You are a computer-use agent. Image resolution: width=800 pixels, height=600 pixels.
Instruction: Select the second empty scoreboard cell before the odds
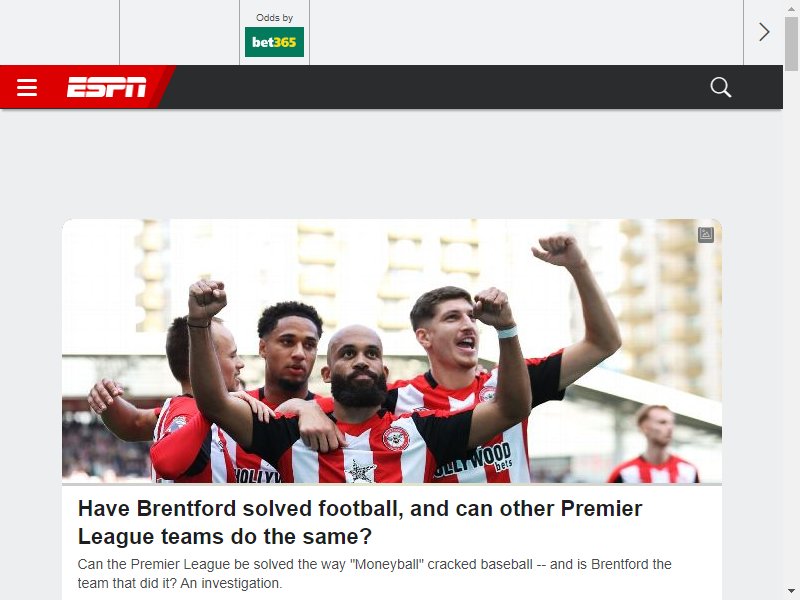(179, 32)
